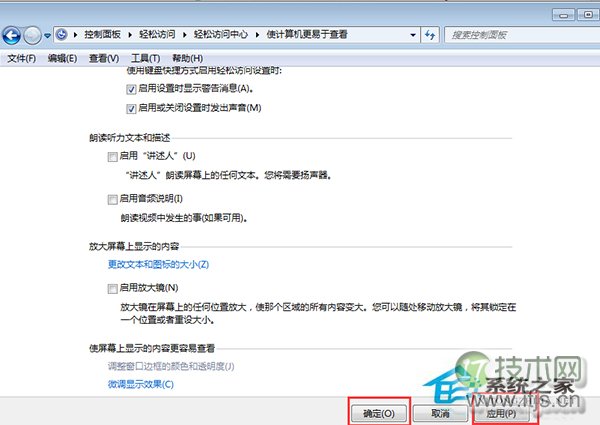The height and width of the screenshot is (425, 600).
Task: Click the 放大屏幕上显示的内容 section heading
Action: 134,246
